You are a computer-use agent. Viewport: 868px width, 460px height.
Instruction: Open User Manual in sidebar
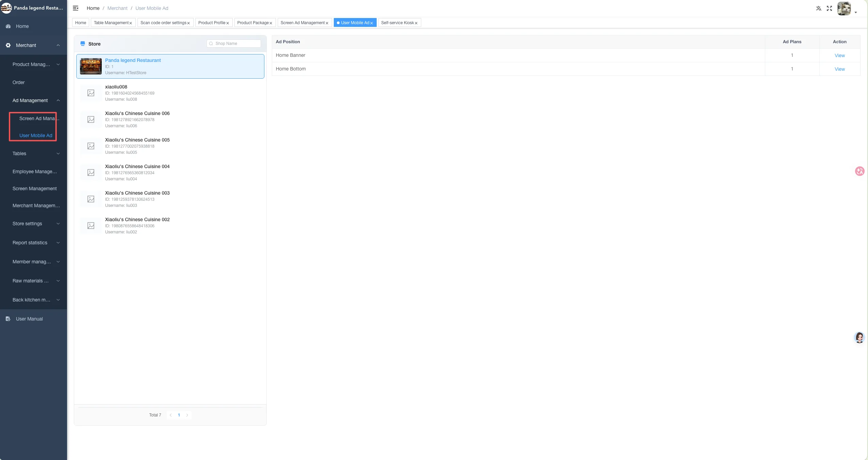[33, 319]
